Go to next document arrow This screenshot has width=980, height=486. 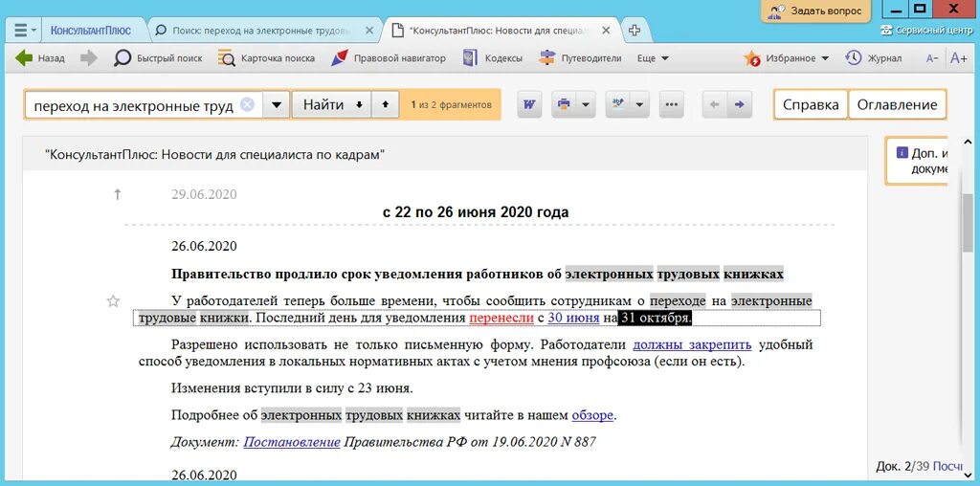point(740,104)
